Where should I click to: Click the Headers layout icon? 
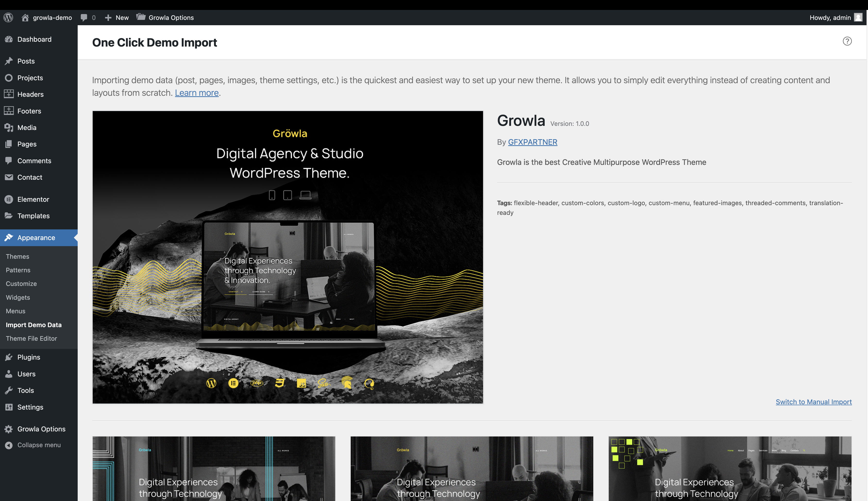9,94
